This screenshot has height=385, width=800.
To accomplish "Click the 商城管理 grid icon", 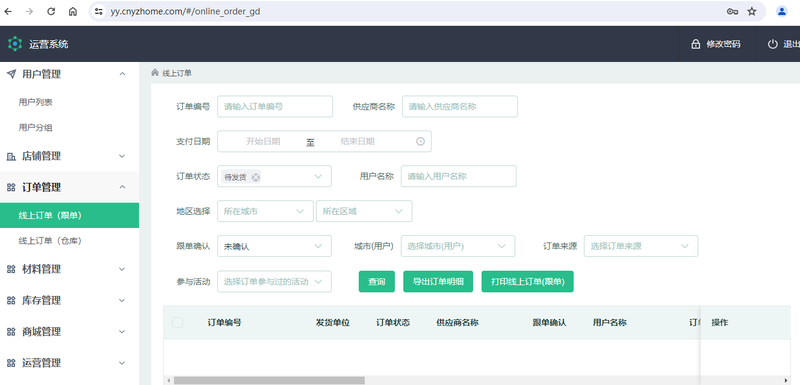I will tap(11, 332).
